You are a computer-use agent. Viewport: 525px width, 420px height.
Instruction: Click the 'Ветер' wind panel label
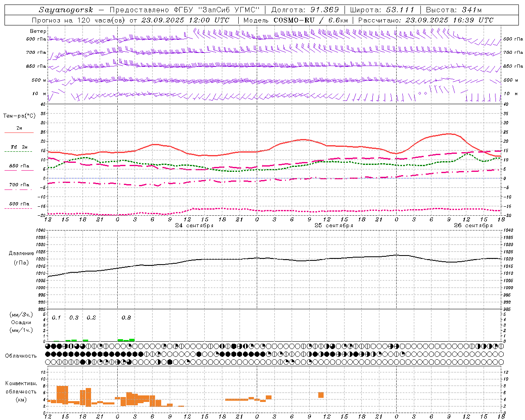[38, 31]
